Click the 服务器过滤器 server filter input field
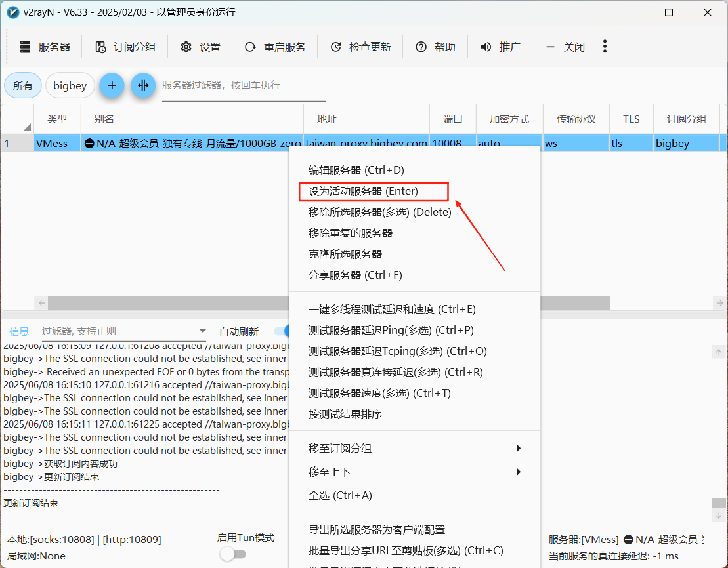The image size is (728, 568). 234,85
